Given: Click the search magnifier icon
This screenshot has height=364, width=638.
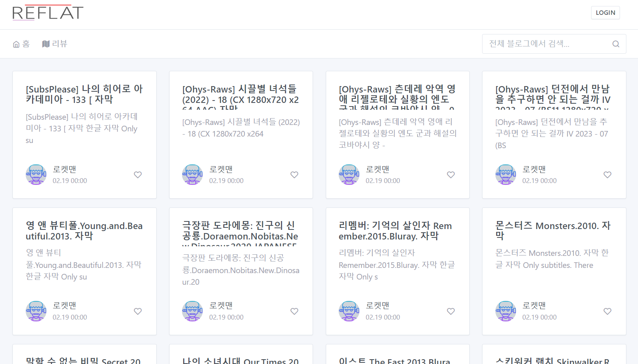Looking at the screenshot, I should (x=616, y=44).
